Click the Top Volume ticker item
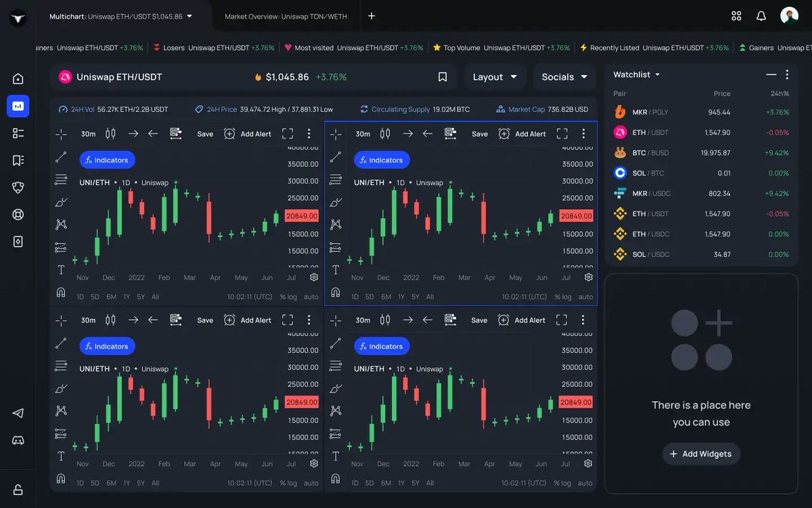This screenshot has height=508, width=812. [501, 48]
